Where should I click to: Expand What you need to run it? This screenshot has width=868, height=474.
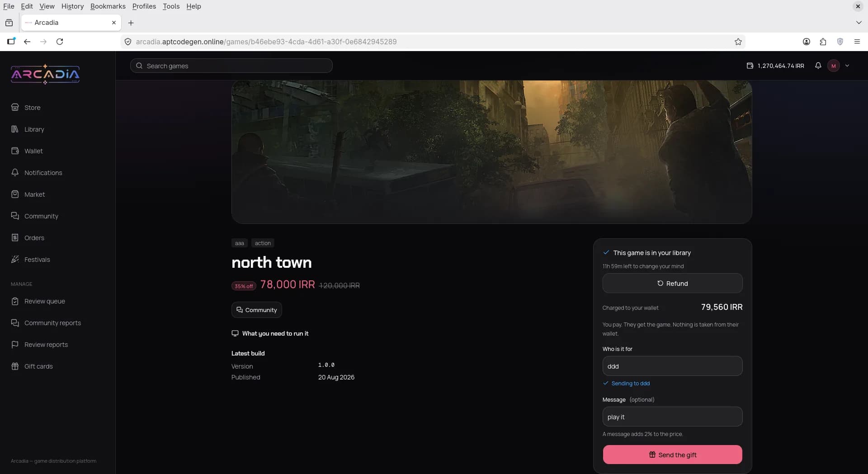pos(270,333)
